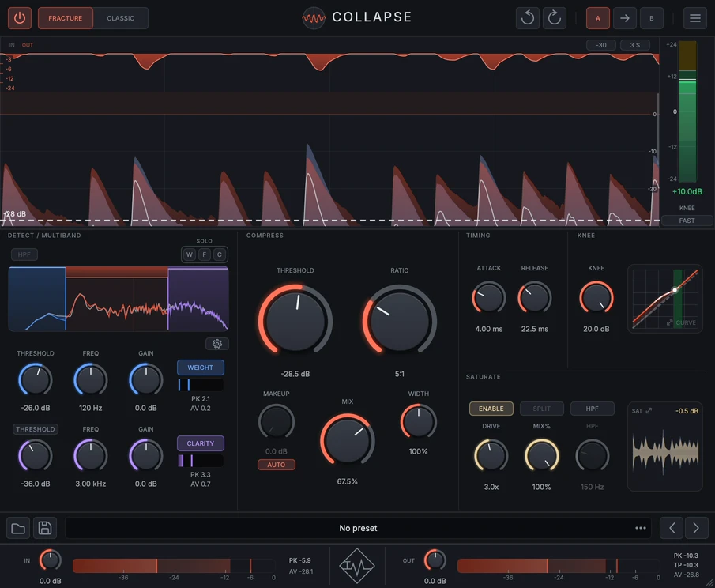Image resolution: width=715 pixels, height=588 pixels.
Task: Click the weight THRESHOLD knob
Action: click(x=36, y=380)
